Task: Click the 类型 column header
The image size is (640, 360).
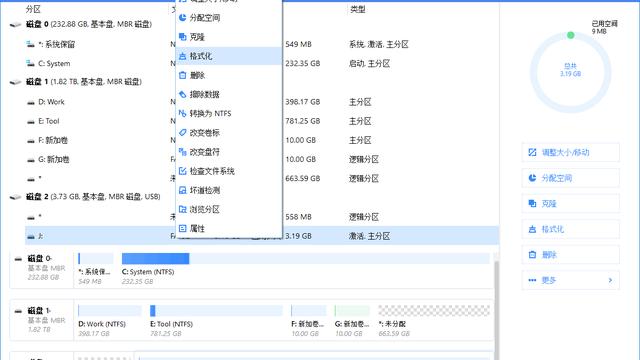Action: [358, 9]
